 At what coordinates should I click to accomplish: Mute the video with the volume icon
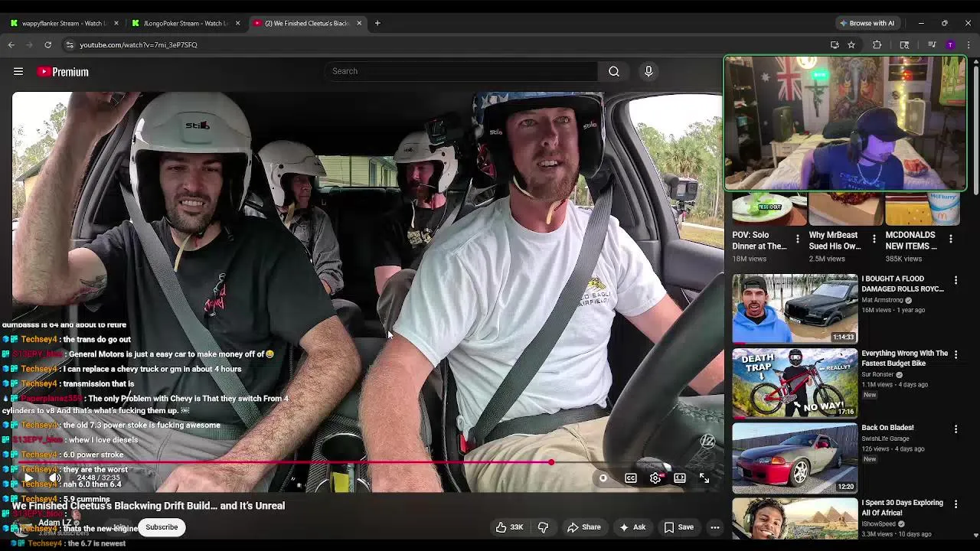coord(55,478)
